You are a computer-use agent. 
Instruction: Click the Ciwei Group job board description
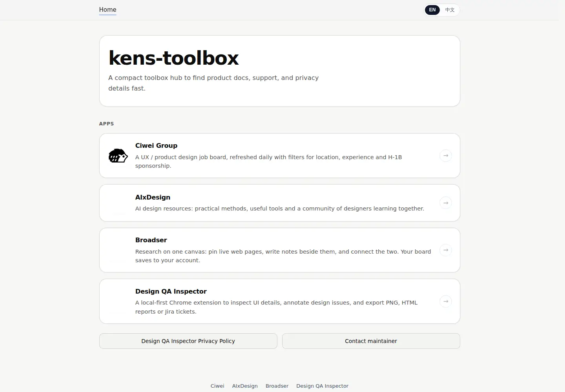269,162
